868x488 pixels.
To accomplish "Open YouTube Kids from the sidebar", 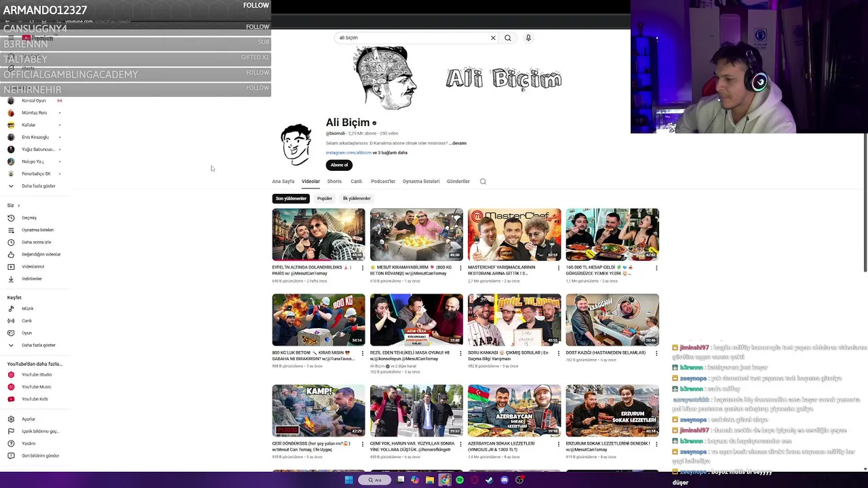I will pos(34,399).
